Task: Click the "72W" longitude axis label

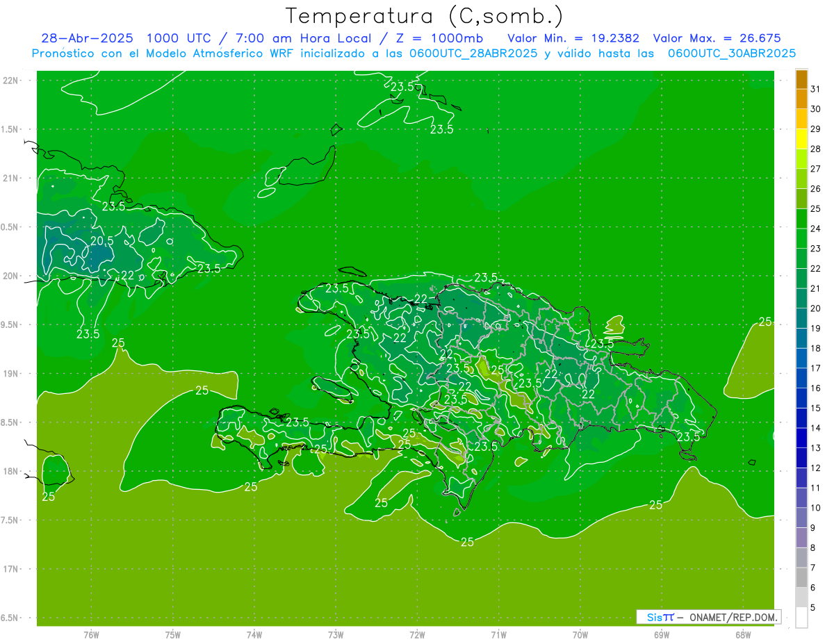Action: pos(417,634)
